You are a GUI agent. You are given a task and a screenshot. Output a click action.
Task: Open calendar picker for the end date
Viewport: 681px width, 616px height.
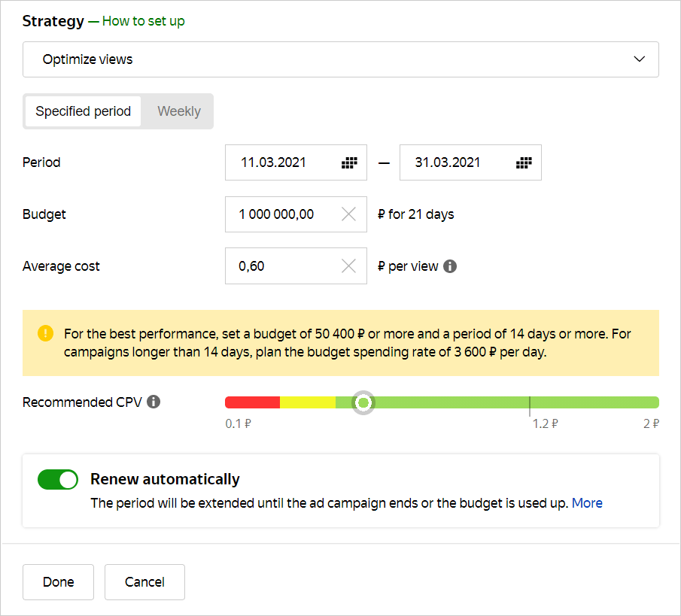[524, 162]
